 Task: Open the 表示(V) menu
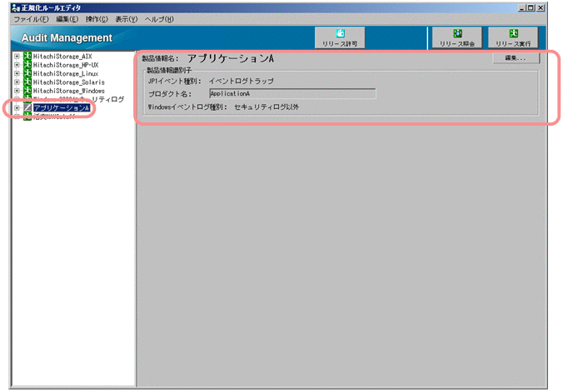[x=126, y=19]
